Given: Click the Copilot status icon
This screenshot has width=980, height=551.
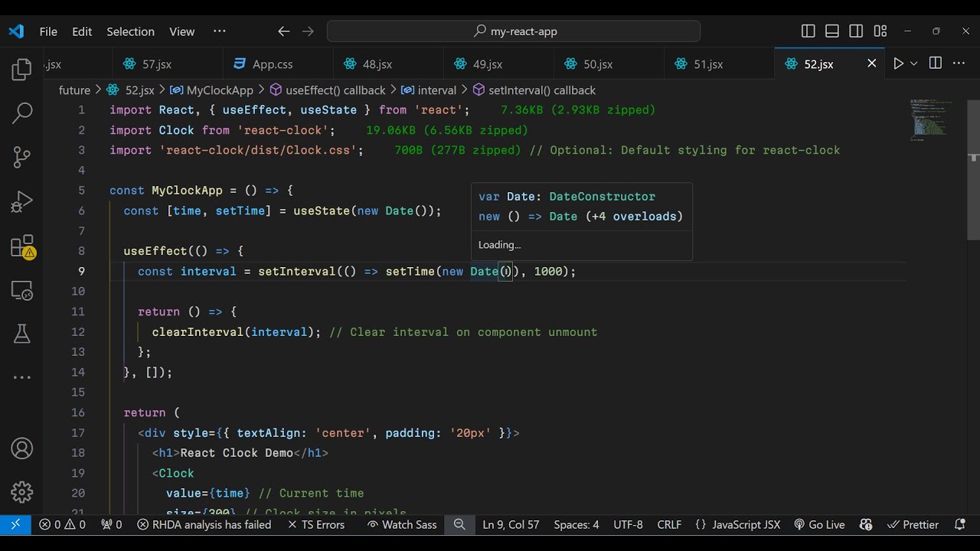Looking at the screenshot, I should [866, 524].
